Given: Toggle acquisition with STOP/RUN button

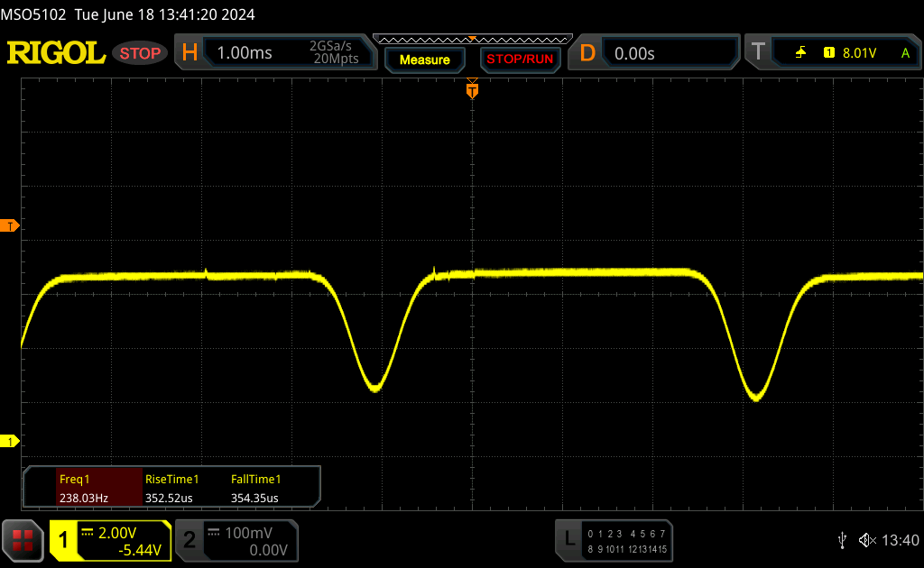Looking at the screenshot, I should 520,60.
